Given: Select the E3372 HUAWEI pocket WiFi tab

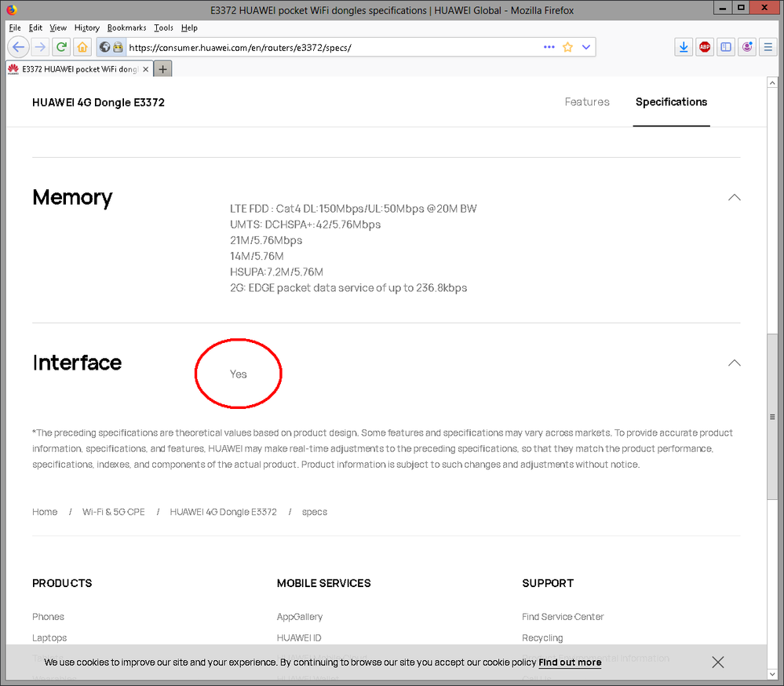Looking at the screenshot, I should pos(79,69).
